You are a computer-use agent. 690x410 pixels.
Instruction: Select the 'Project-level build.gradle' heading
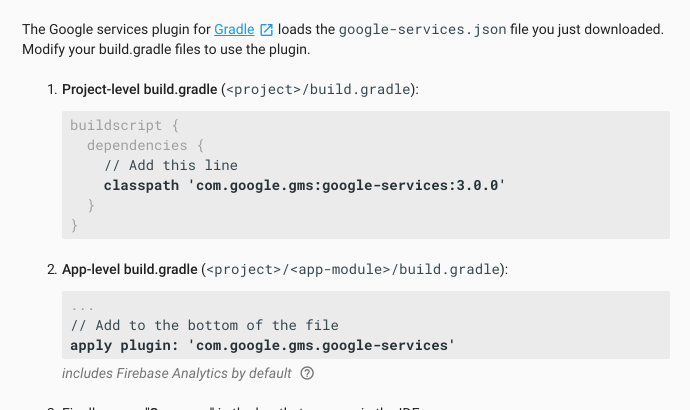click(139, 89)
